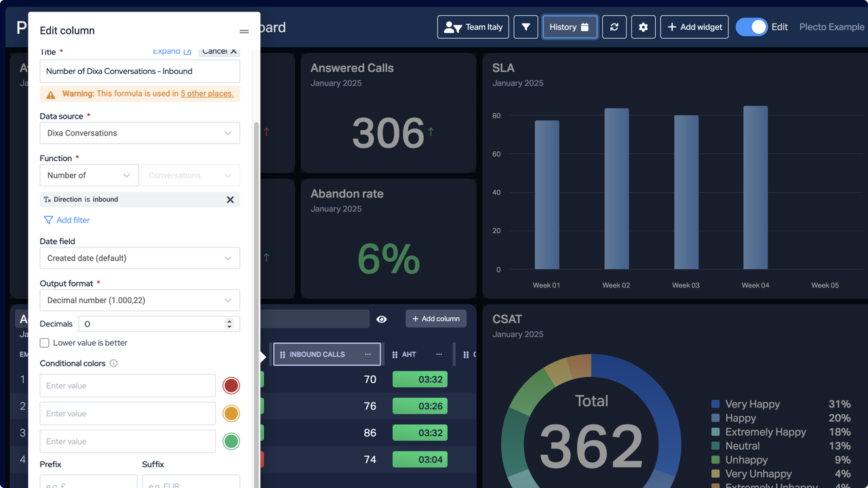Click Add widget button
This screenshot has width=868, height=488.
[694, 27]
